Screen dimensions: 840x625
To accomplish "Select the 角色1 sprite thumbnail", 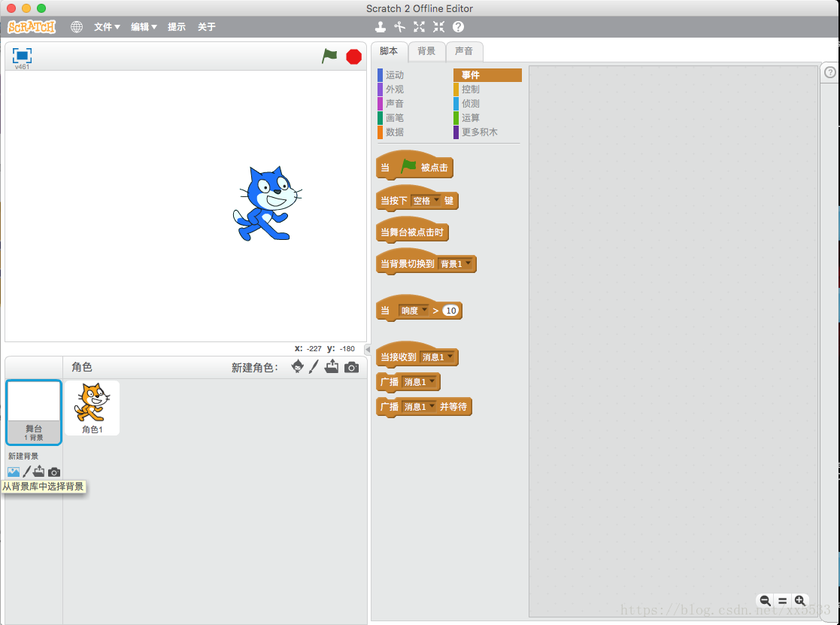I will pos(92,408).
